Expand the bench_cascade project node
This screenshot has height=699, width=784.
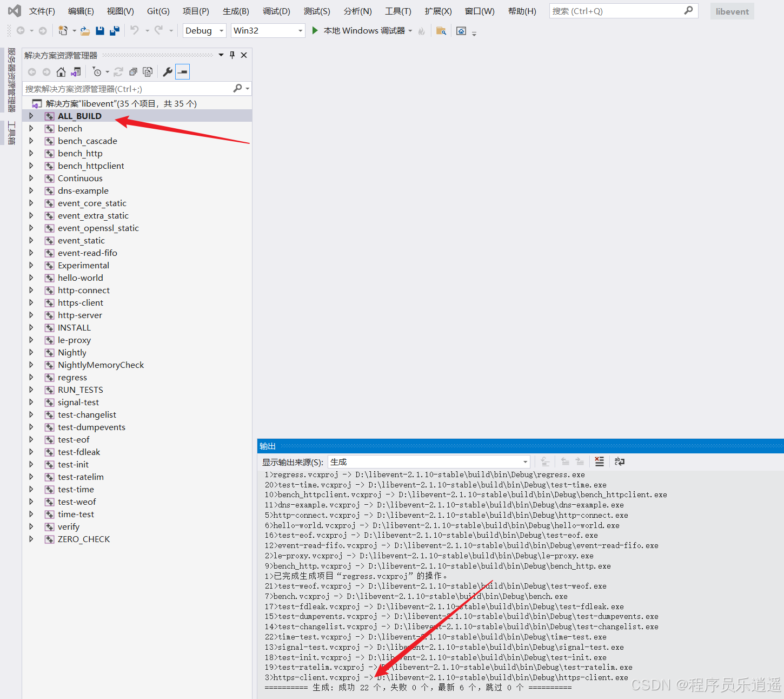click(x=31, y=141)
